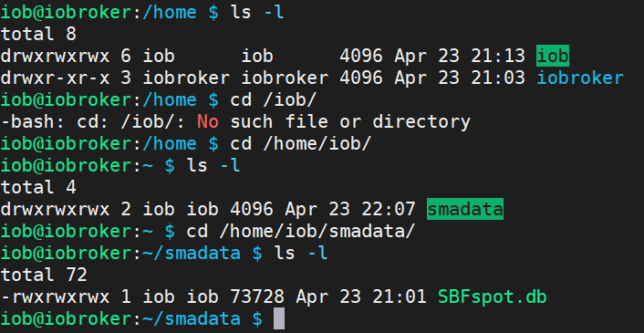This screenshot has height=333, width=644.
Task: Click 'total 8' output line
Action: pos(38,34)
